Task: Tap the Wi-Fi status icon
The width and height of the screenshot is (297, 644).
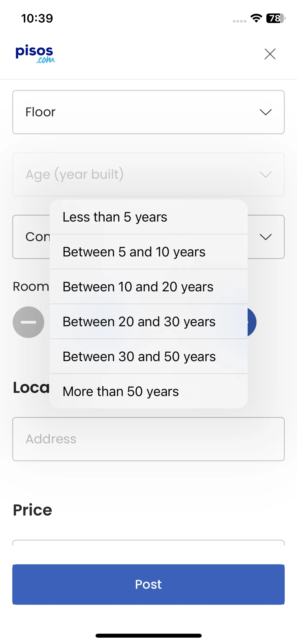Action: tap(256, 18)
